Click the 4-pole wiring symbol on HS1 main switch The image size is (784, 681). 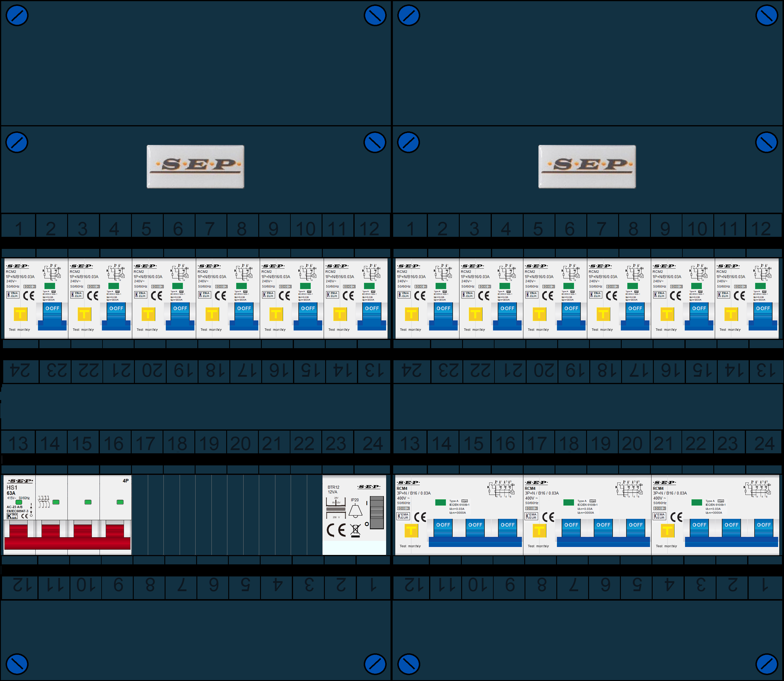pos(44,502)
